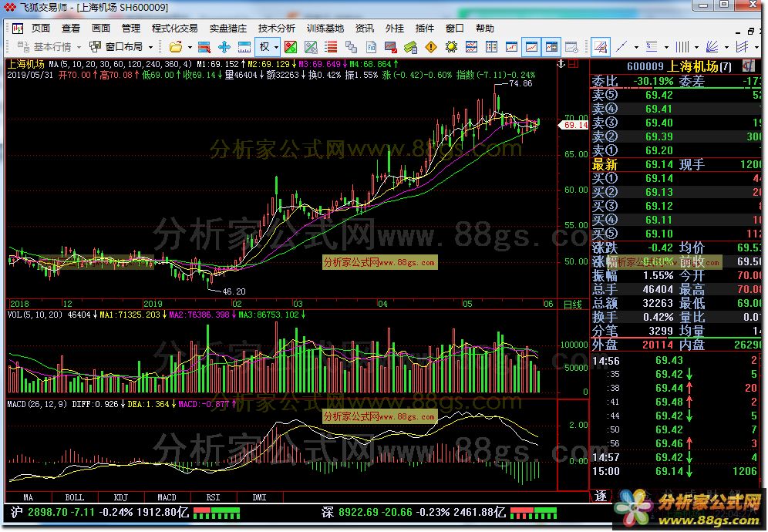The image size is (768, 532).
Task: Click the 46.20 low price label
Action: pyautogui.click(x=234, y=291)
